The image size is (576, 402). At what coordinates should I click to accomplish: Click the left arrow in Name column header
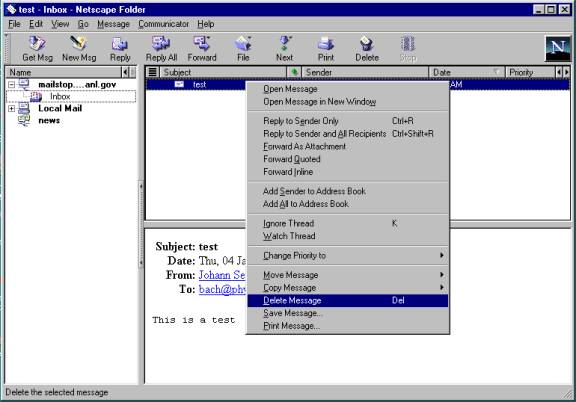point(125,72)
